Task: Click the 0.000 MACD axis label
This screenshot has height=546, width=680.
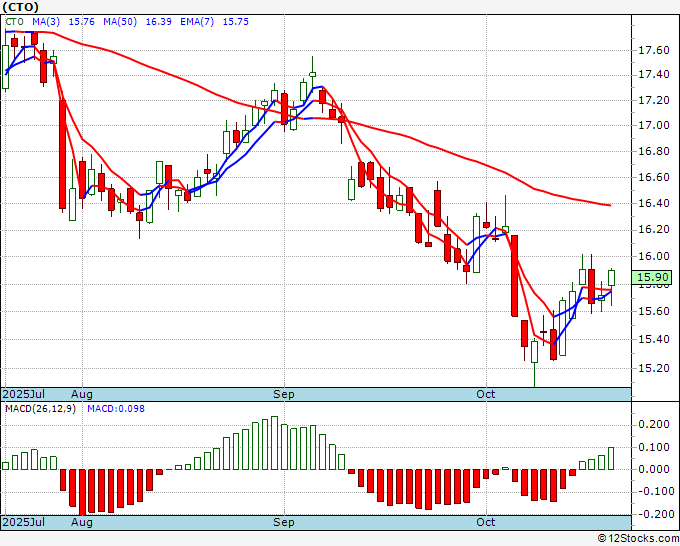Action: click(x=654, y=469)
